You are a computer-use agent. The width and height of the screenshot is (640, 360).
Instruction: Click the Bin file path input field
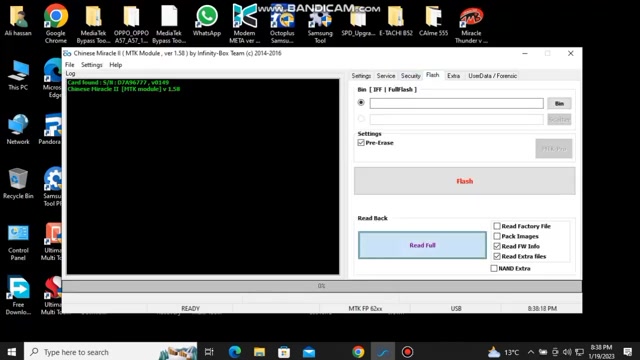[456, 103]
